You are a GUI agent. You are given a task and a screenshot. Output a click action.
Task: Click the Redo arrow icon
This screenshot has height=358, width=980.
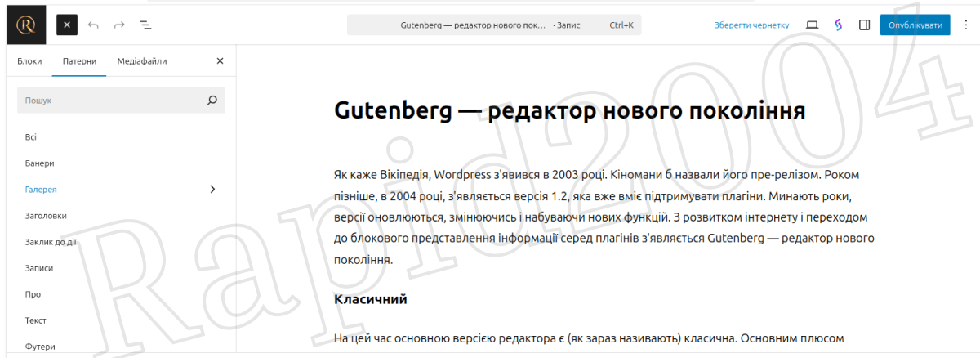click(119, 25)
